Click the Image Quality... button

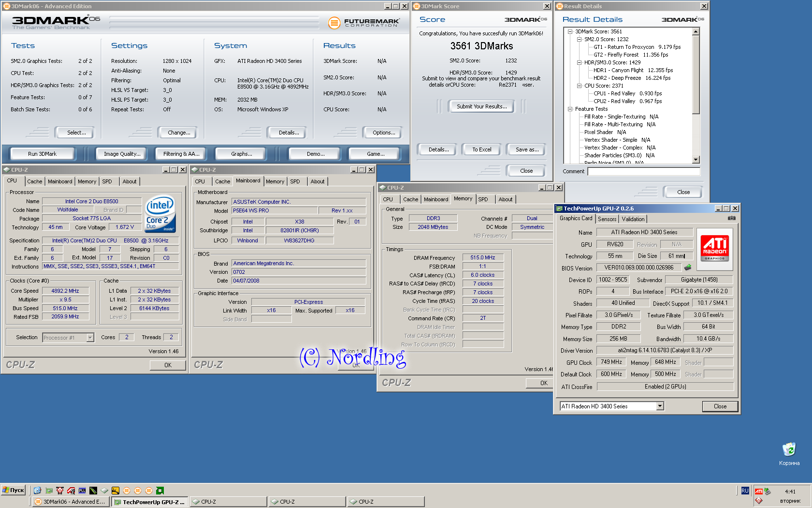click(122, 154)
